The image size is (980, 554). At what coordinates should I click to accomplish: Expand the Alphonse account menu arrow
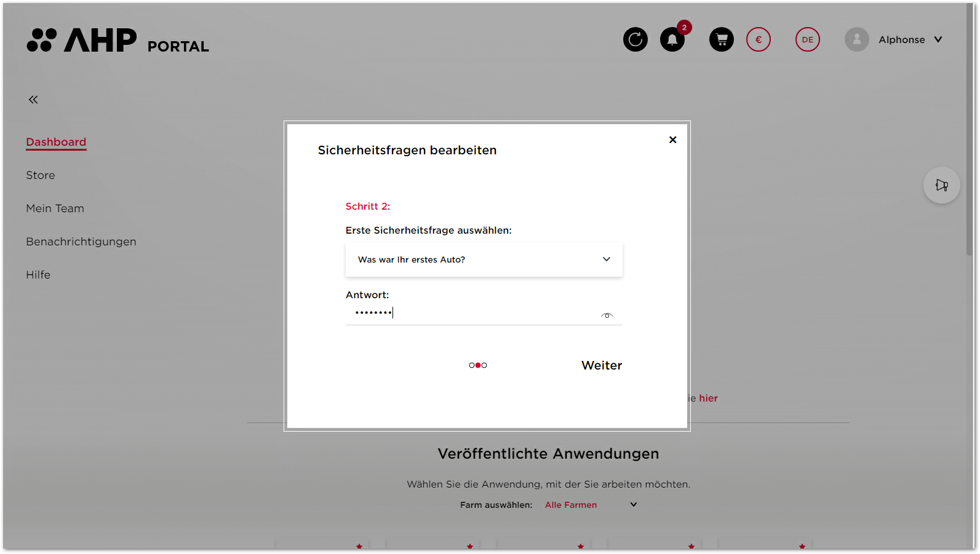pos(938,39)
